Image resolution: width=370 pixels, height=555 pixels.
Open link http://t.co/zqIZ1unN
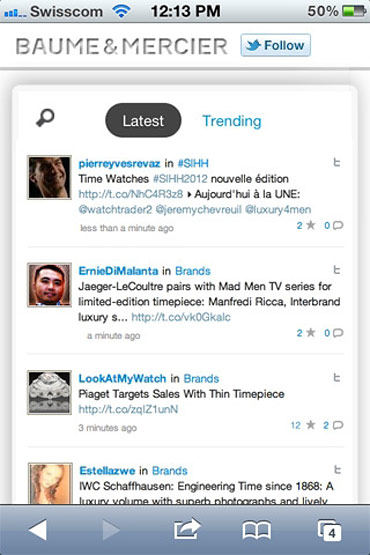pyautogui.click(x=128, y=409)
